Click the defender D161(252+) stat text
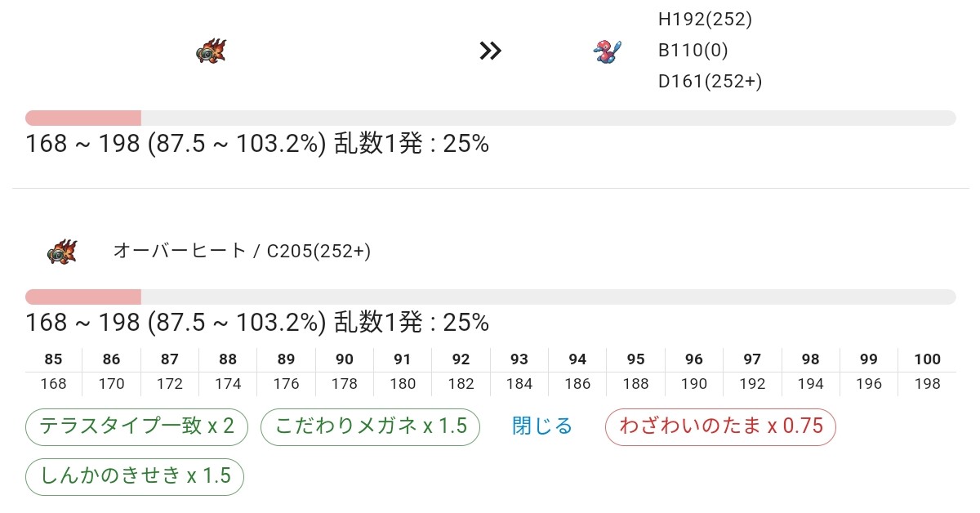980x513 pixels. pos(710,82)
